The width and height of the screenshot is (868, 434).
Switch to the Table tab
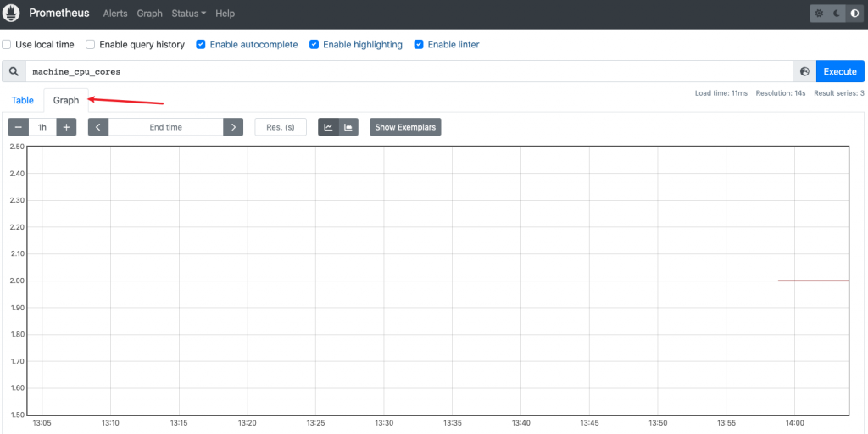pyautogui.click(x=23, y=100)
